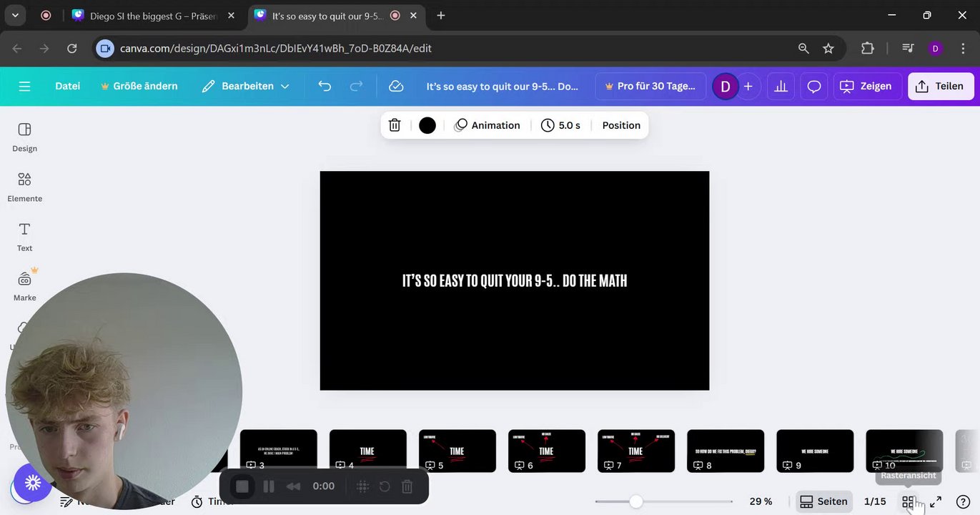Open the Design sidebar tab
Screen dimensions: 980x515
pyautogui.click(x=24, y=137)
